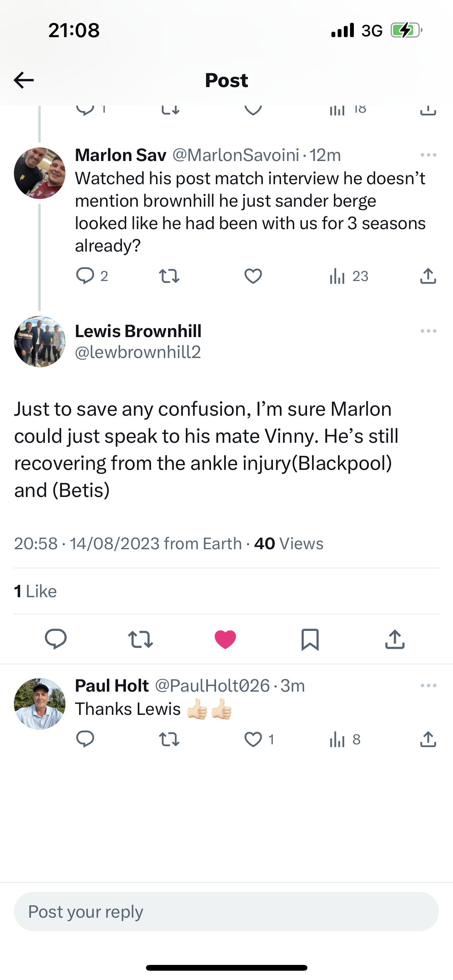Repost Paul Holt's reply

pos(169,739)
